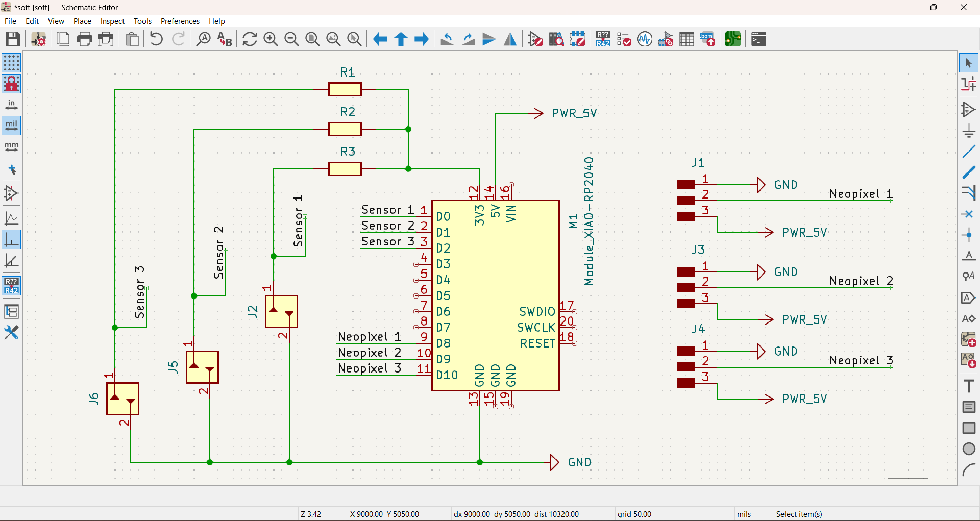Click the M1 XIAO-RP2040 module symbol
The height and width of the screenshot is (521, 980).
coord(495,295)
